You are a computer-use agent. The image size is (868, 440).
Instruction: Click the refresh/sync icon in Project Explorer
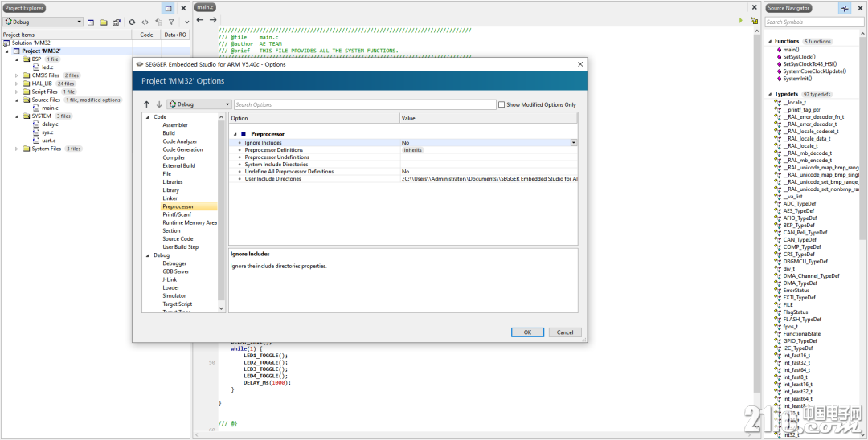pyautogui.click(x=132, y=22)
